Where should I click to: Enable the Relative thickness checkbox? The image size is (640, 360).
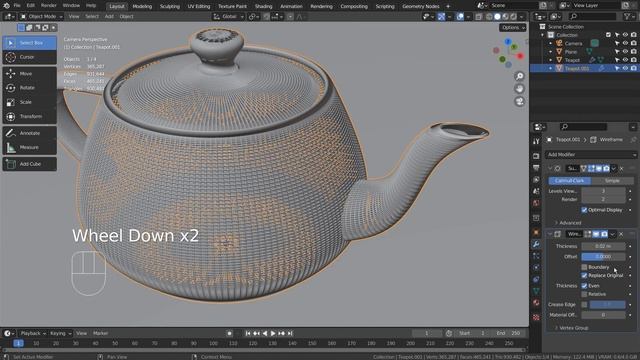[584, 294]
